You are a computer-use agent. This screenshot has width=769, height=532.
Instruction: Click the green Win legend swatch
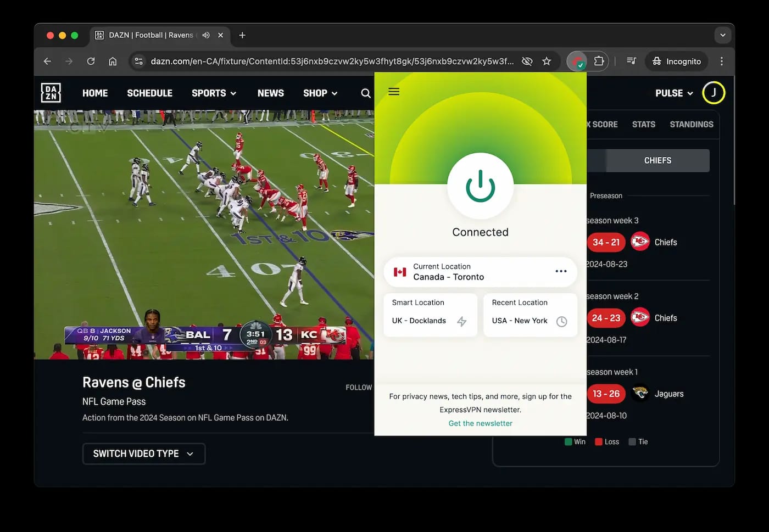coord(569,442)
